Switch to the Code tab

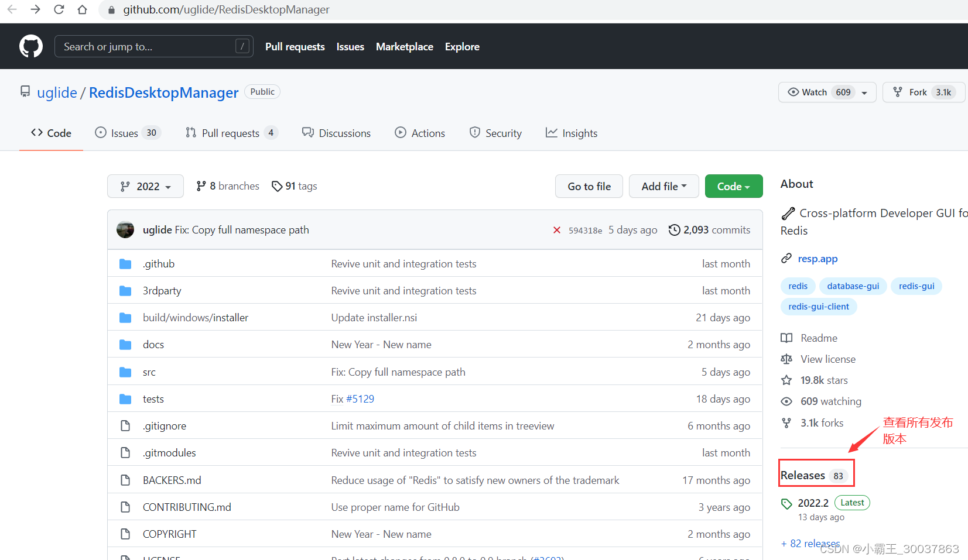coord(51,133)
